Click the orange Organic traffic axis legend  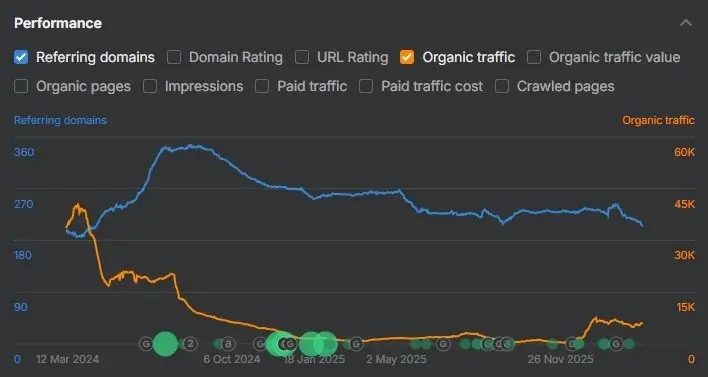pyautogui.click(x=658, y=120)
